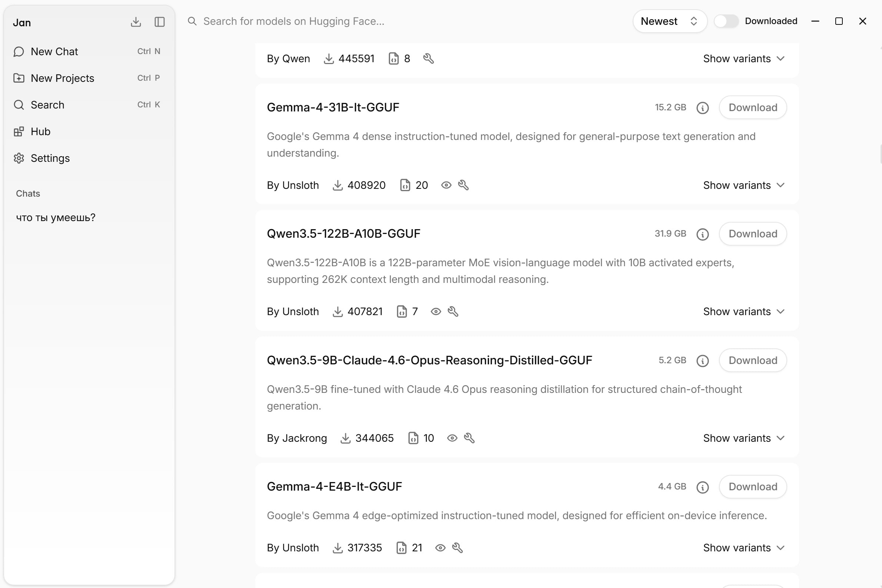Open info for Qwen3.5-122B-A10B-GGUF

pyautogui.click(x=702, y=234)
